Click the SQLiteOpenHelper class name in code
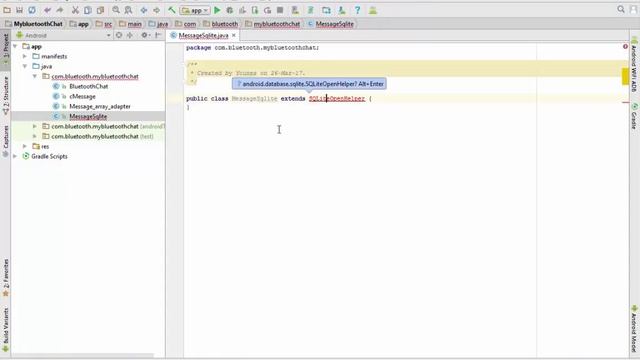This screenshot has width=640, height=360. [x=337, y=99]
